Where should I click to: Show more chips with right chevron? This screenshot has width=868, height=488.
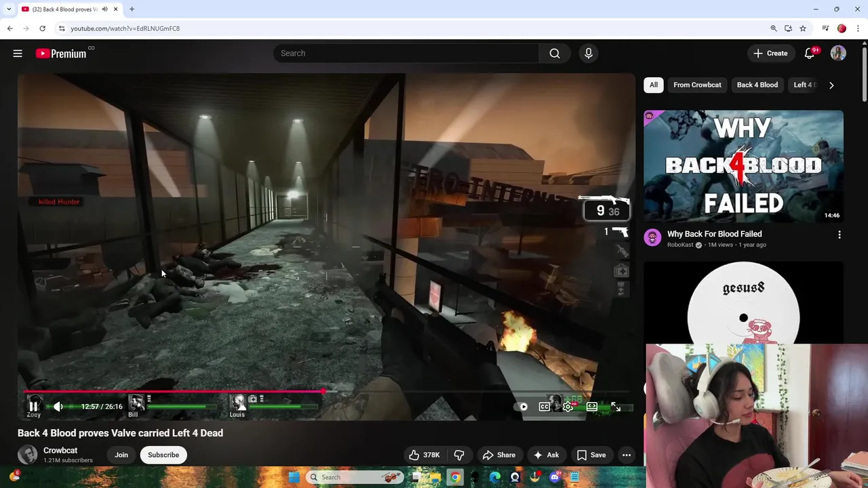pyautogui.click(x=831, y=85)
